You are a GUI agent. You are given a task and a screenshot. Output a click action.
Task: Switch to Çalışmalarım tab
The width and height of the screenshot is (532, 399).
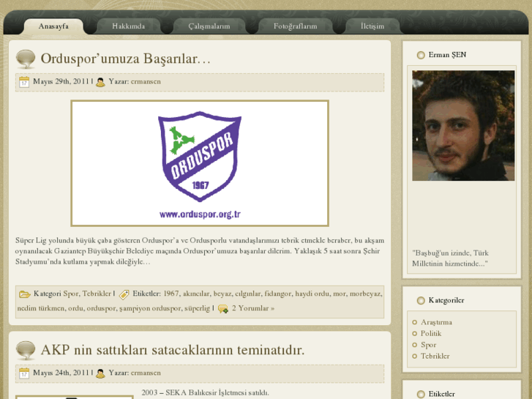pos(209,26)
